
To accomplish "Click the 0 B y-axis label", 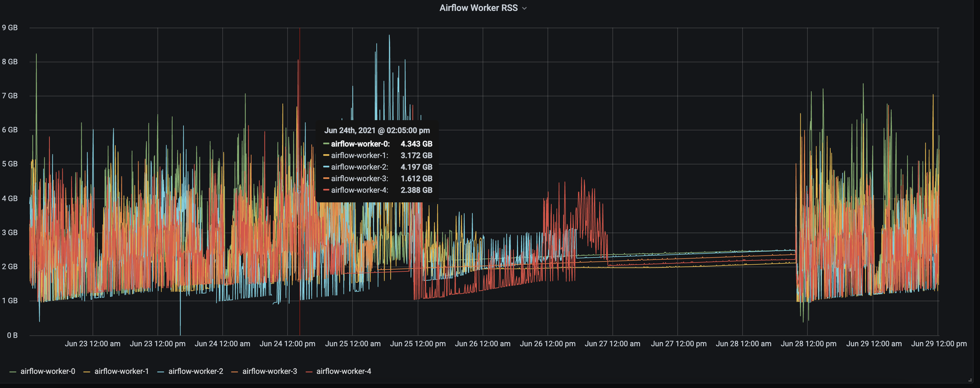I will 12,335.
